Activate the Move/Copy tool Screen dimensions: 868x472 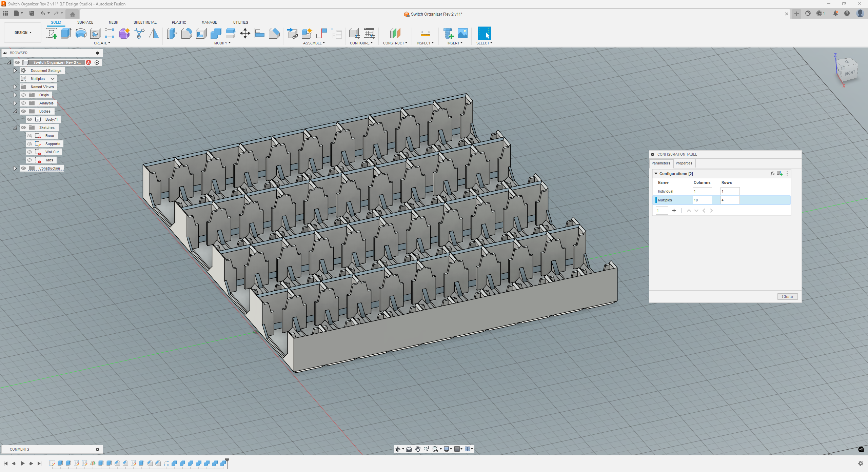click(x=245, y=33)
